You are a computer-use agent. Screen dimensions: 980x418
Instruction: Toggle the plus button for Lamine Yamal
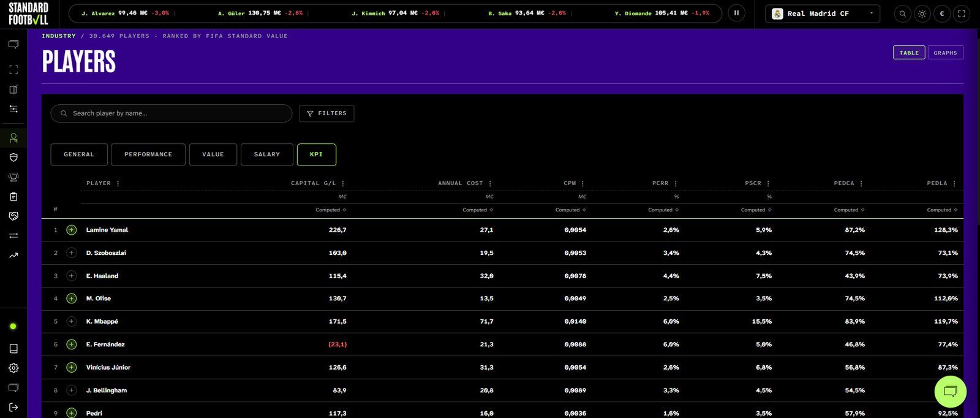[72, 230]
